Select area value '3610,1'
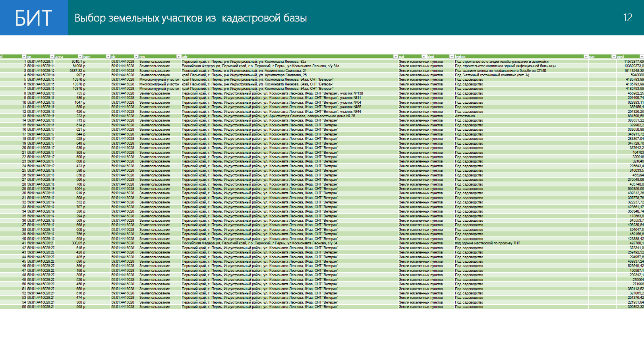644x362 pixels. point(77,62)
